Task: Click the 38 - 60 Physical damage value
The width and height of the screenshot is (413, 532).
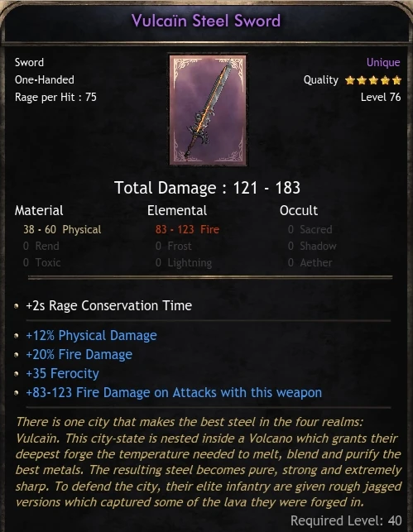Action: 62,230
